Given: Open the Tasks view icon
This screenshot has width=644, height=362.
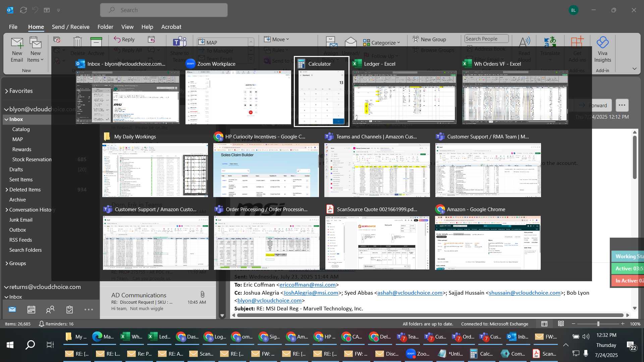Looking at the screenshot, I should coord(69,309).
